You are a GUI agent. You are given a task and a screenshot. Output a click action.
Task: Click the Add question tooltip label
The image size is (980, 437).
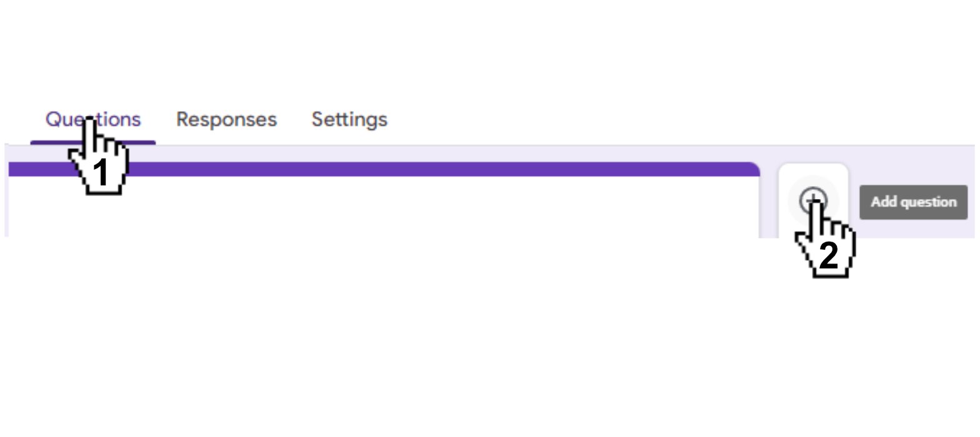point(913,202)
